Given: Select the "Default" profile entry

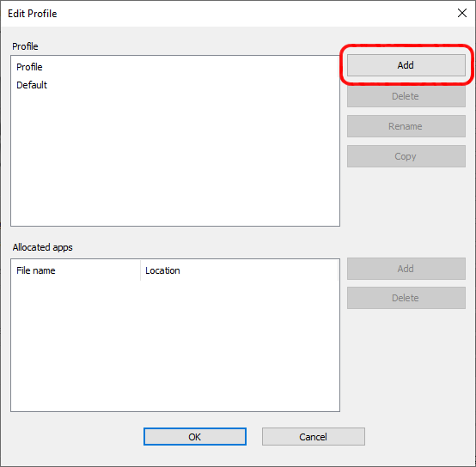Looking at the screenshot, I should [32, 85].
